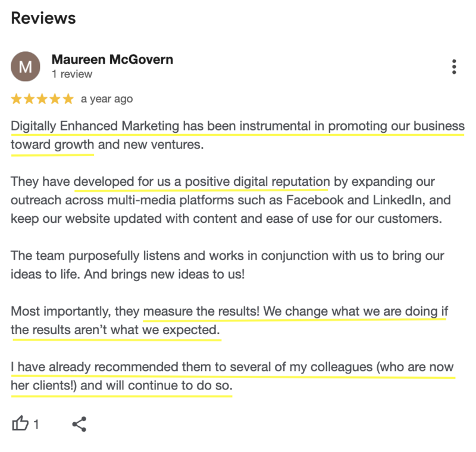Click the share icon below the review

pyautogui.click(x=79, y=424)
